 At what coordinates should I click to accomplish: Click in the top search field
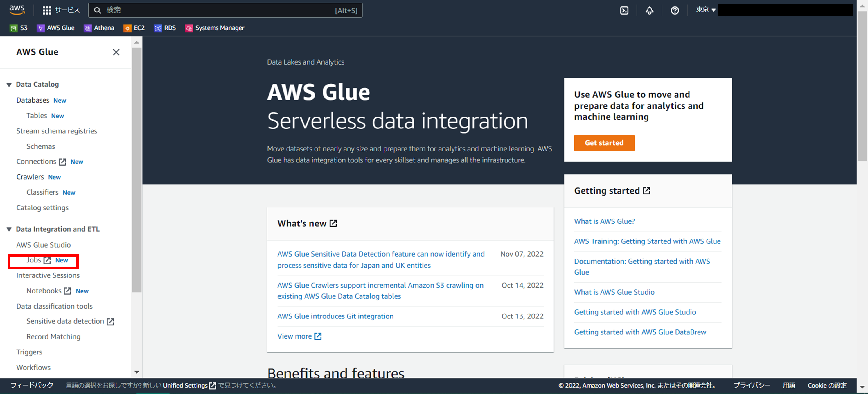pos(219,10)
